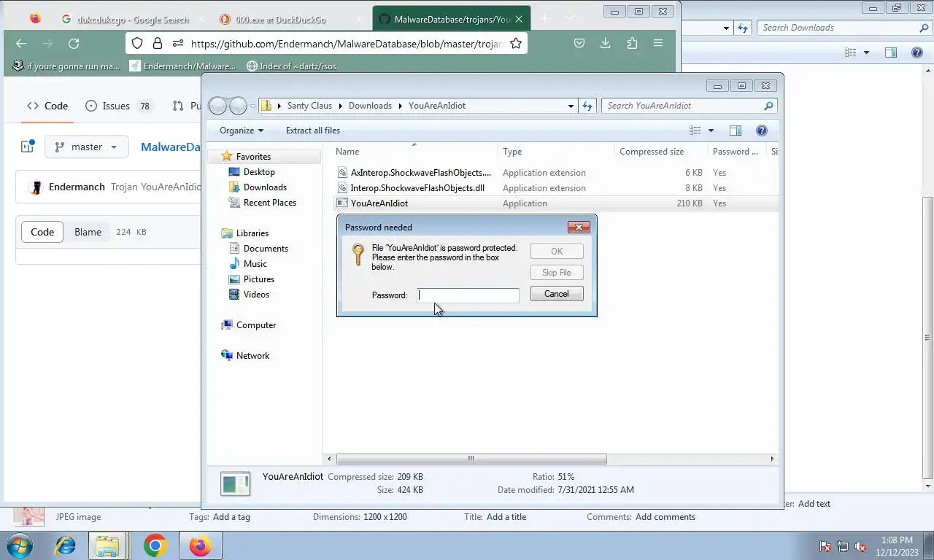
Task: Click the horizontal scrollbar in the file list
Action: [x=471, y=459]
